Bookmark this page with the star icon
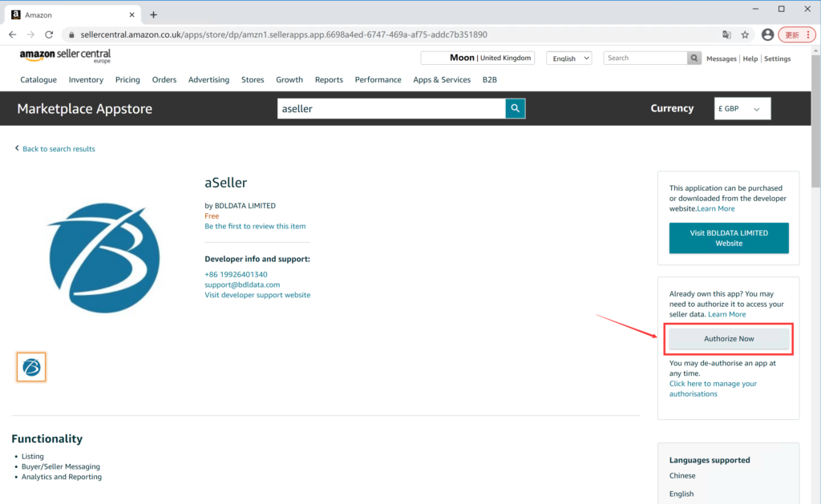This screenshot has width=821, height=504. [745, 34]
